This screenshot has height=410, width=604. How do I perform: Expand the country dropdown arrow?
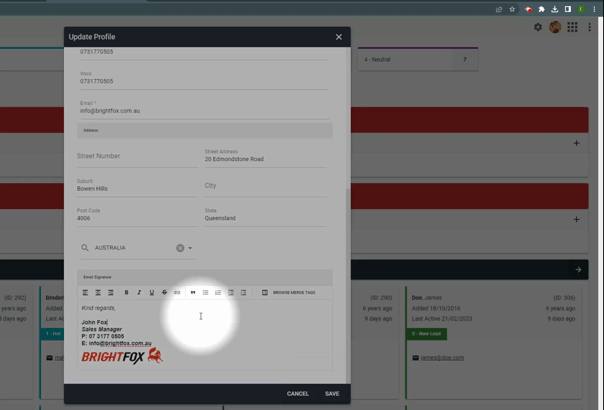190,248
